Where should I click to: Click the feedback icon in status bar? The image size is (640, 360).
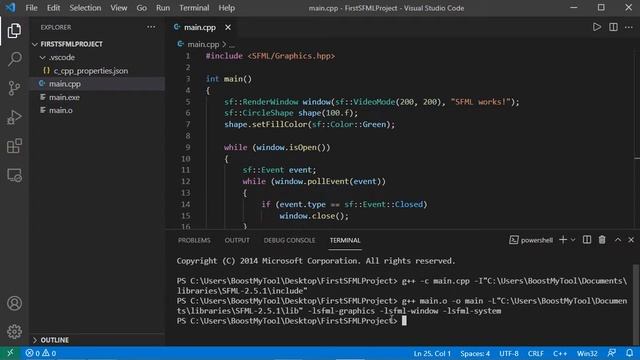611,353
